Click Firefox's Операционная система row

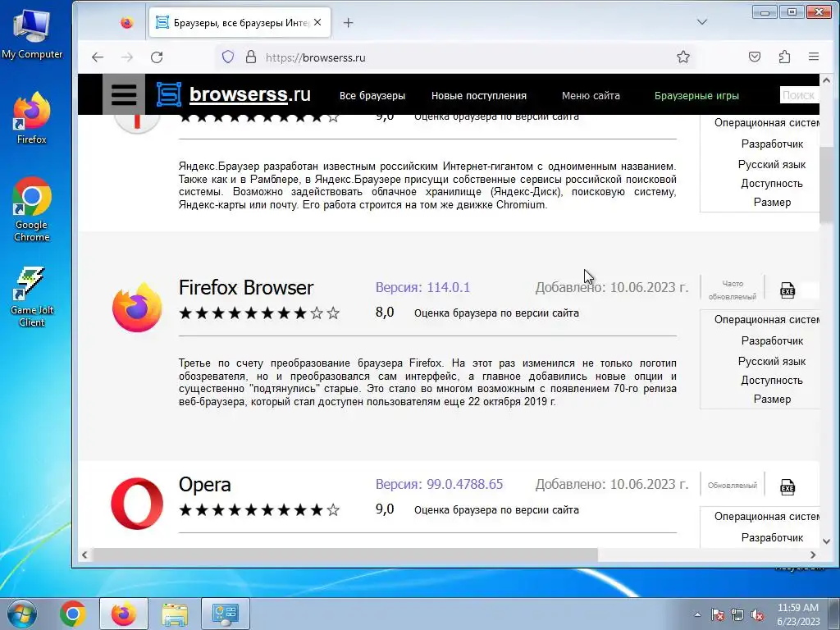(767, 319)
